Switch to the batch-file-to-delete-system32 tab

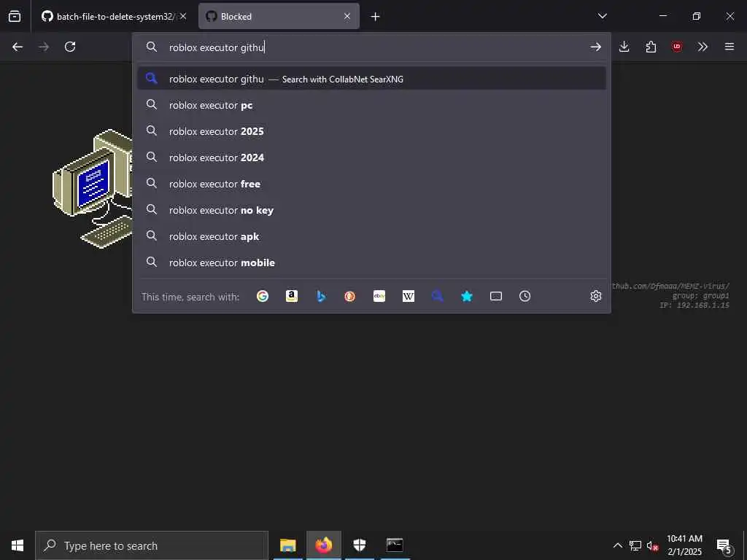113,16
